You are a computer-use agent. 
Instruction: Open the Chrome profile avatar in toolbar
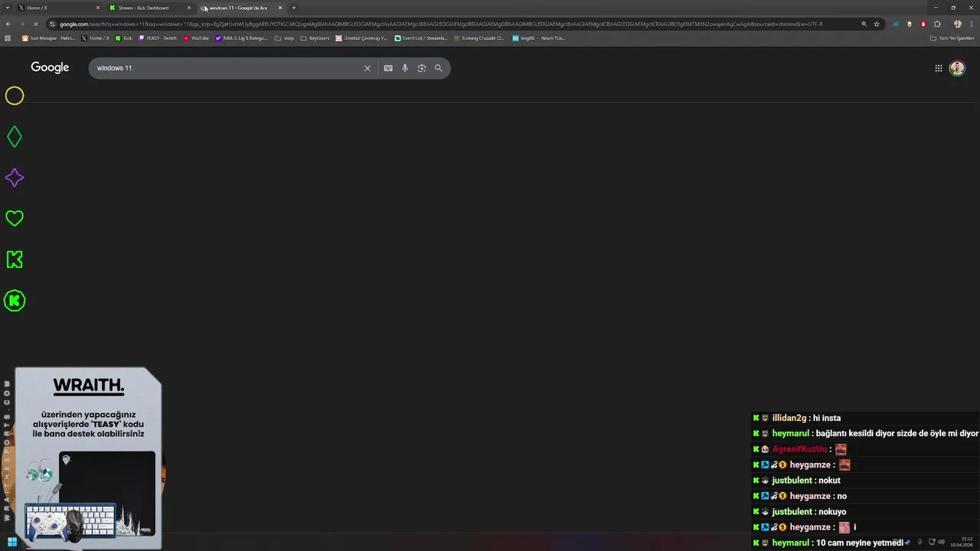point(957,24)
